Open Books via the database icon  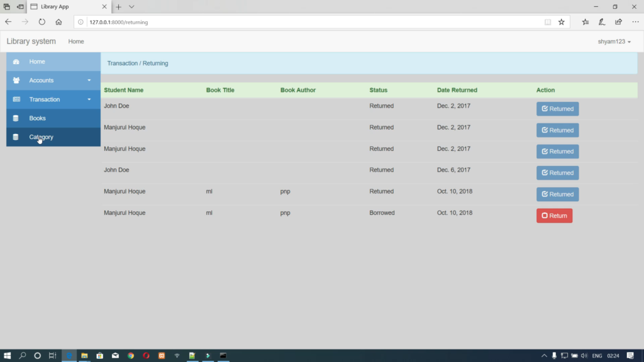tap(16, 118)
